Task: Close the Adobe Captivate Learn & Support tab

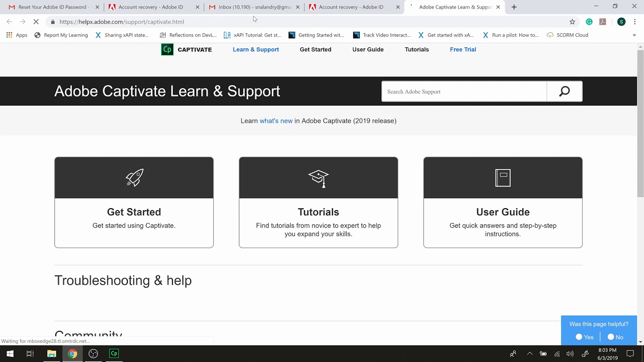Action: tap(498, 7)
